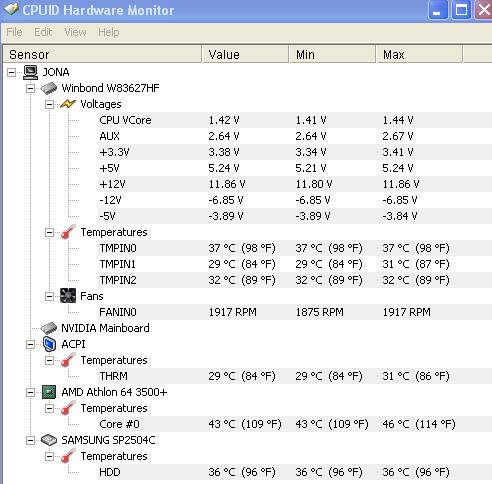Viewport: 492px width, 484px height.
Task: Click the Voltages lightning bolt icon
Action: [x=68, y=104]
